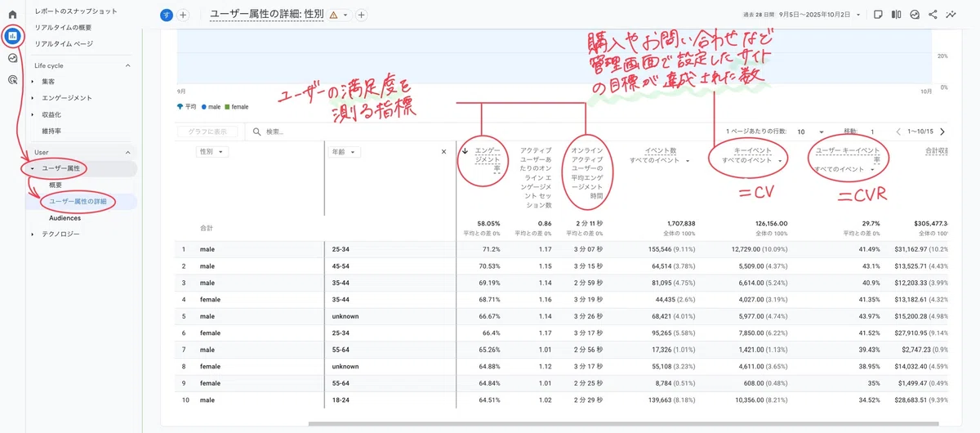Open the edit comparisons columns icon
This screenshot has width=980, height=433.
point(897,14)
